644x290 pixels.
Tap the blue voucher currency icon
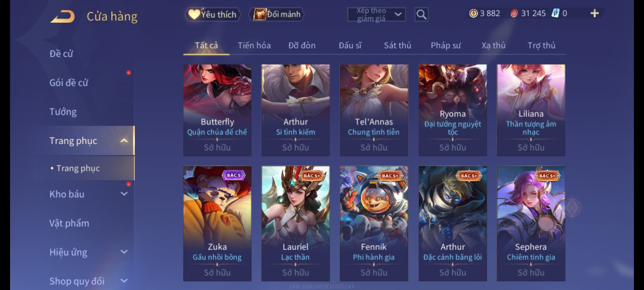click(555, 13)
